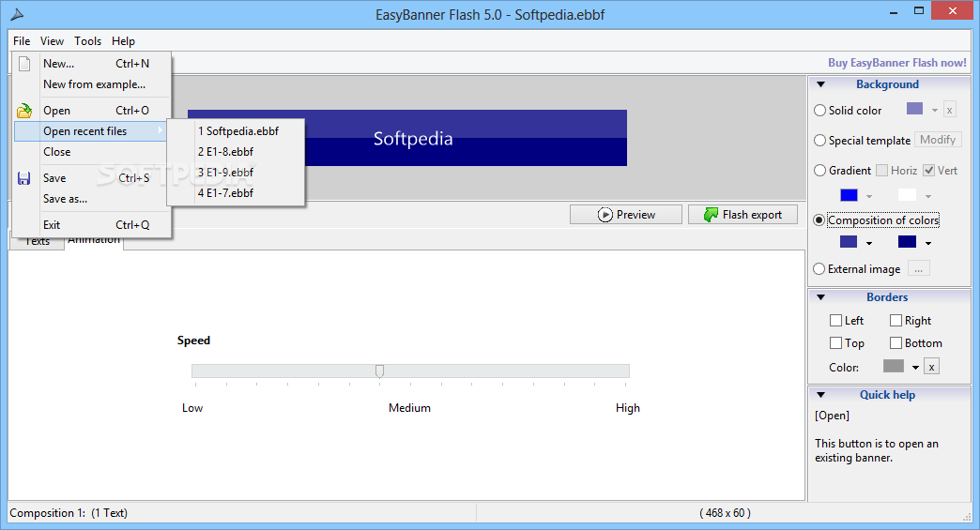Click the Speed slider handle
980x530 pixels.
[x=379, y=371]
